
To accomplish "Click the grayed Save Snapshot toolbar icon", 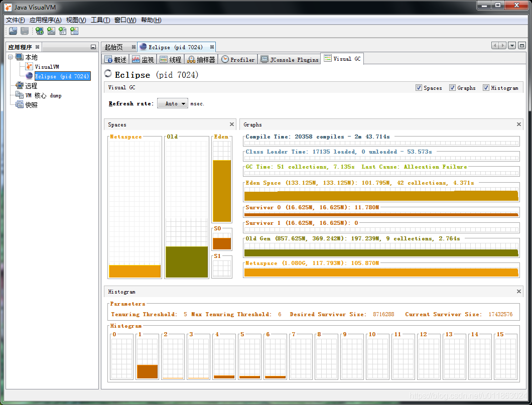I will tap(25, 31).
